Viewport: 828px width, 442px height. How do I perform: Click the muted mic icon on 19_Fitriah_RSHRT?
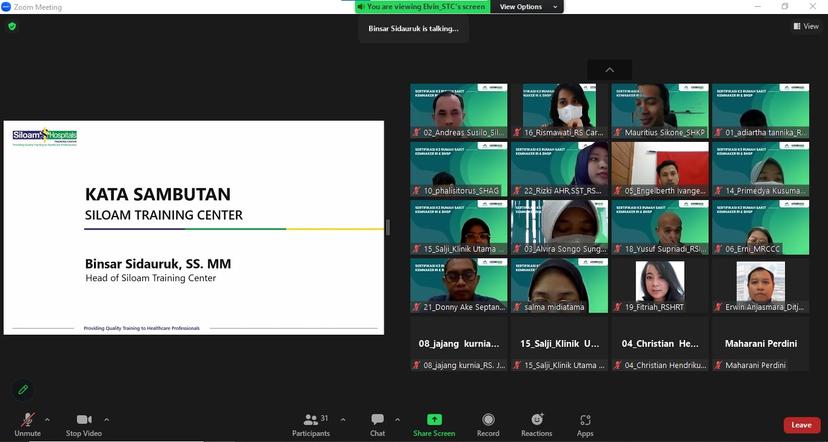click(x=618, y=307)
